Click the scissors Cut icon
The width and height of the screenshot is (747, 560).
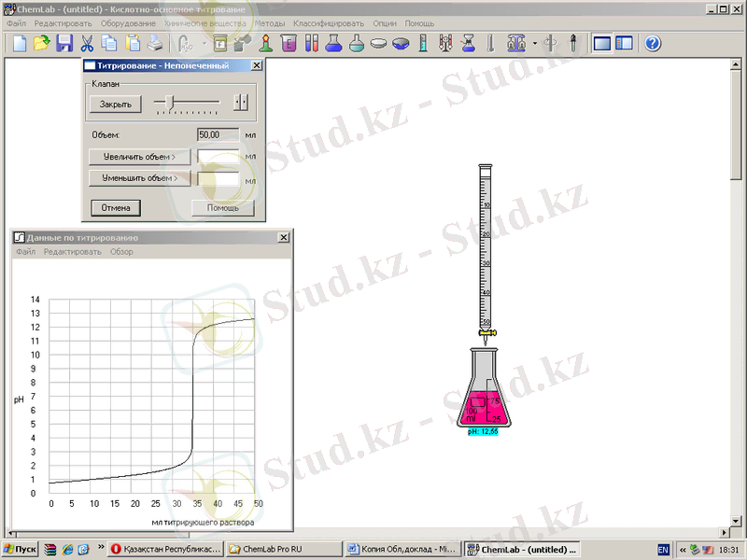[87, 43]
